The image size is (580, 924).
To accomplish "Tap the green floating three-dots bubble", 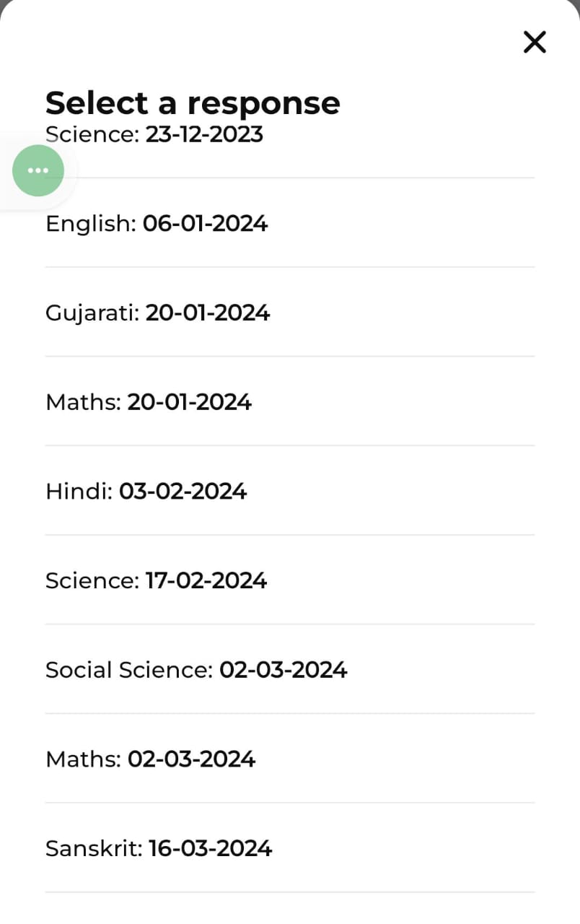I will pyautogui.click(x=38, y=170).
